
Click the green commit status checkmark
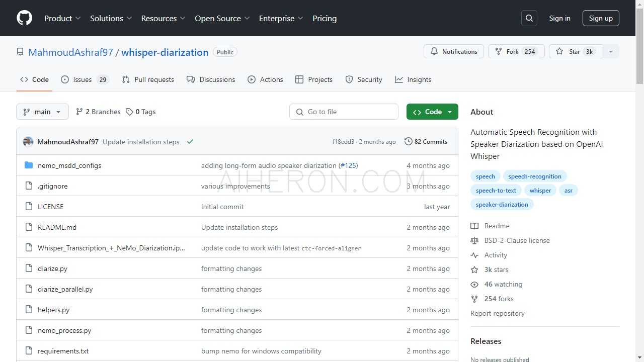coord(190,142)
